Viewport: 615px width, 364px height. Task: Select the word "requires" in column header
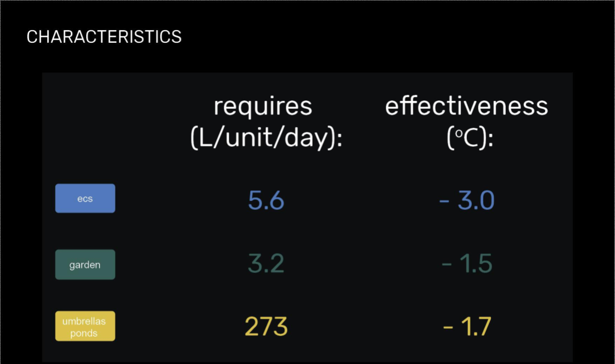point(263,106)
